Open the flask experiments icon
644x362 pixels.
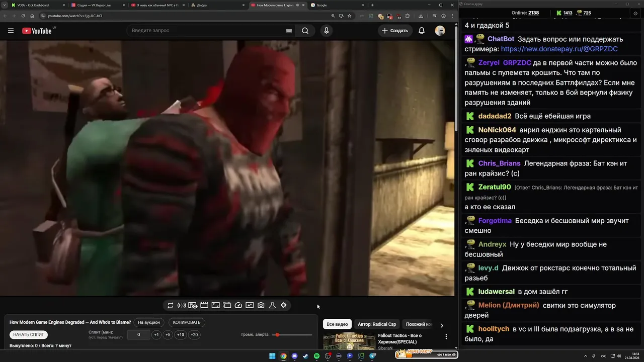[x=272, y=305]
